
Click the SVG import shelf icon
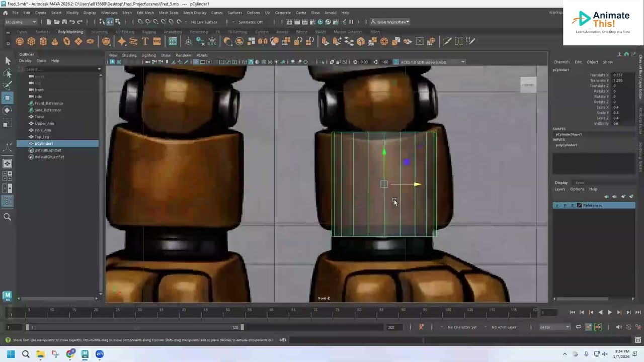157,42
